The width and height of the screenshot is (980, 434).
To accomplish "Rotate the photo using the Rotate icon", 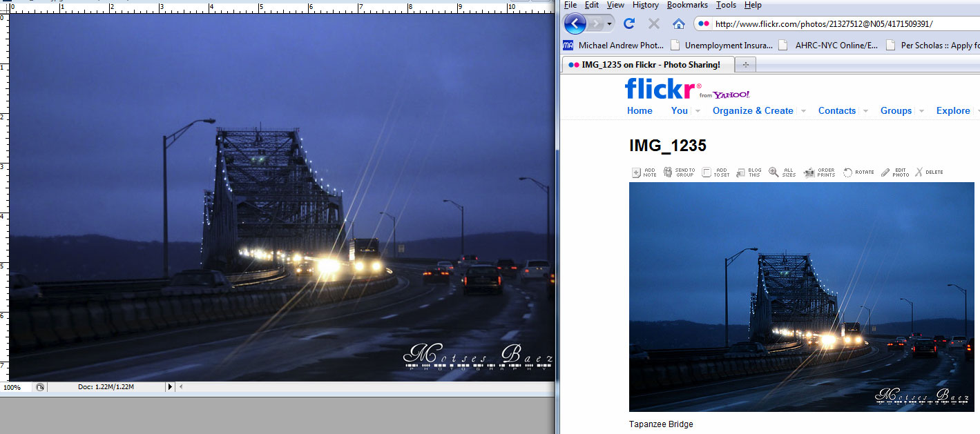I will [x=847, y=172].
